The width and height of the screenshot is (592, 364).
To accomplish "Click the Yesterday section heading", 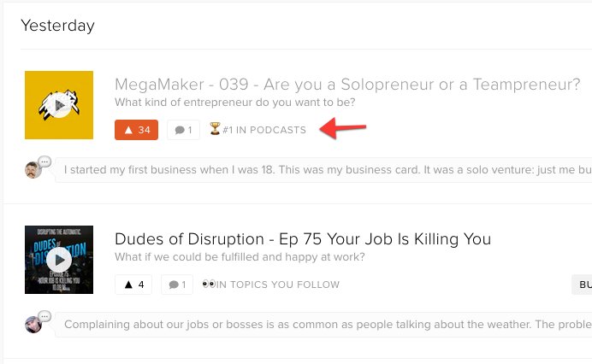I will [57, 26].
